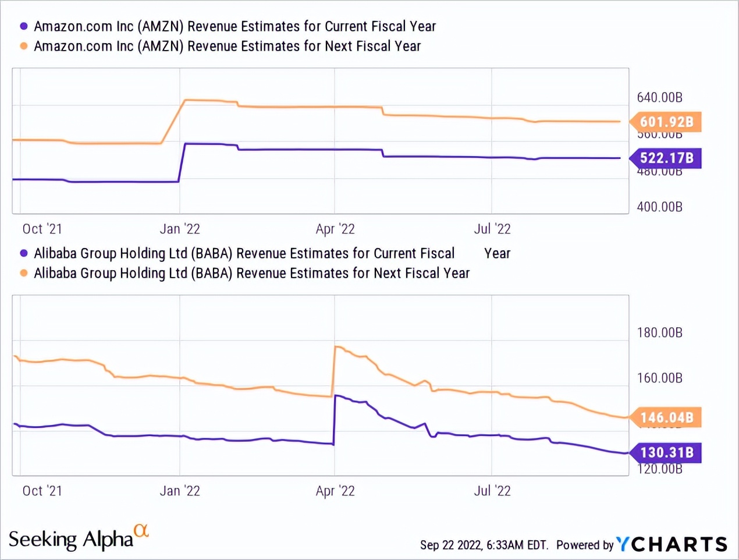
Task: Click the orange alpha symbol icon
Action: (141, 530)
